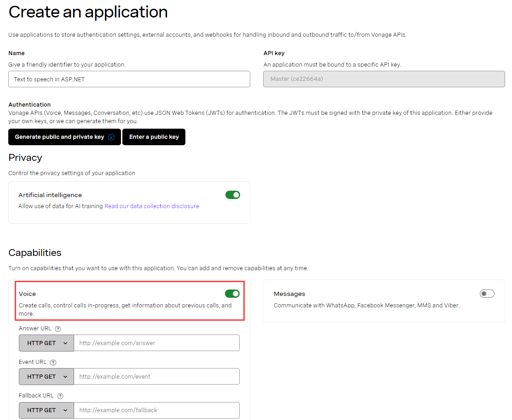
Task: Click the Messages capability title
Action: pyautogui.click(x=289, y=294)
